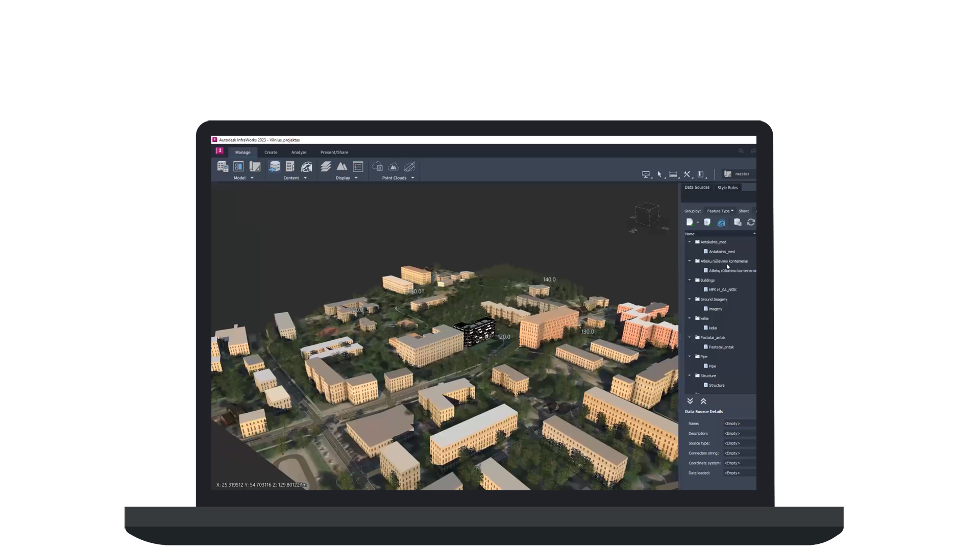Open the settings and utilities wrench icon
The image size is (980, 551).
point(687,174)
